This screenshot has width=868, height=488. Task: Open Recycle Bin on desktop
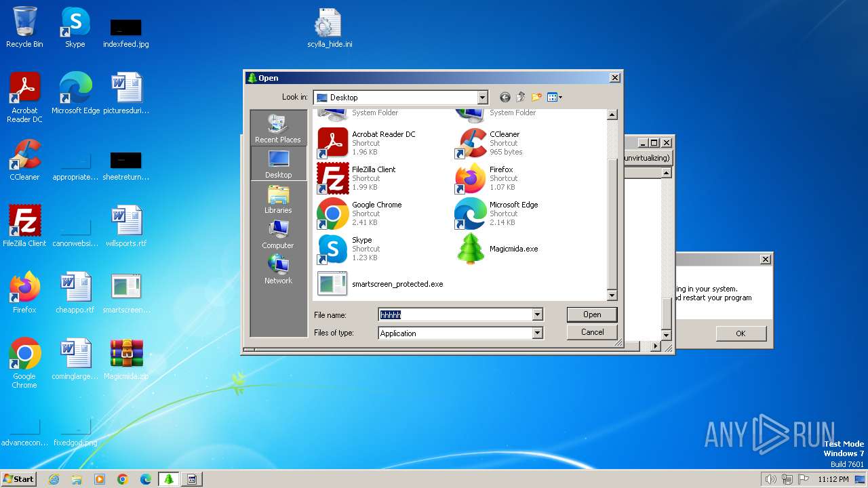(x=24, y=27)
